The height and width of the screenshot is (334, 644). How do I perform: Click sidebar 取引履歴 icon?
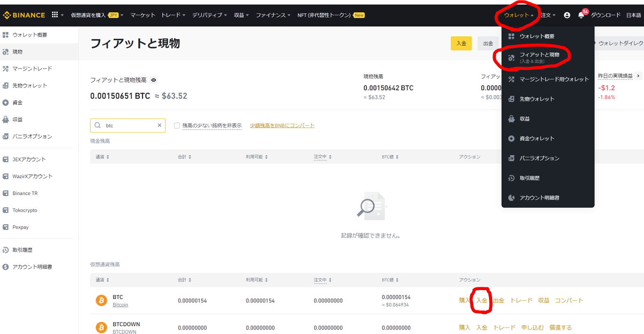(6, 250)
